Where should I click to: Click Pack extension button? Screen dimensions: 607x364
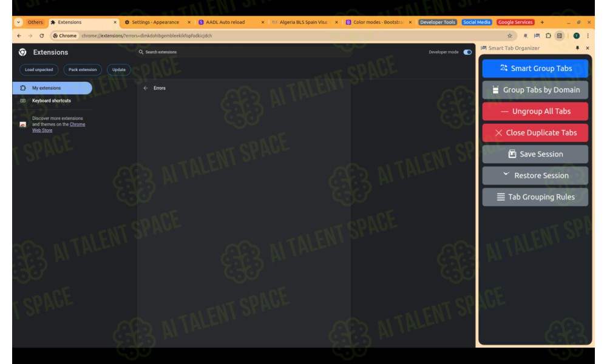click(x=83, y=70)
